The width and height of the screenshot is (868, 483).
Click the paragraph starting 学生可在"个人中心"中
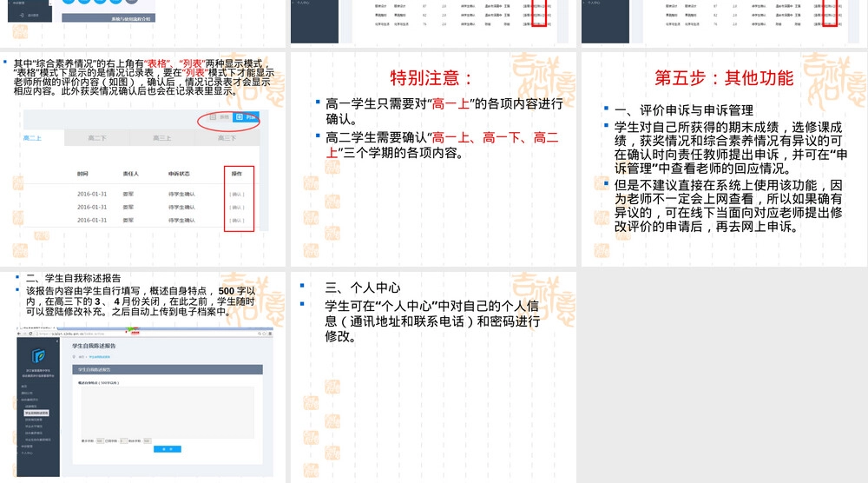click(x=431, y=321)
